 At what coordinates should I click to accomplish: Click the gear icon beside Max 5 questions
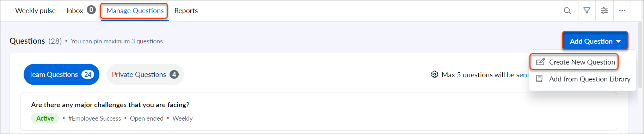[435, 74]
